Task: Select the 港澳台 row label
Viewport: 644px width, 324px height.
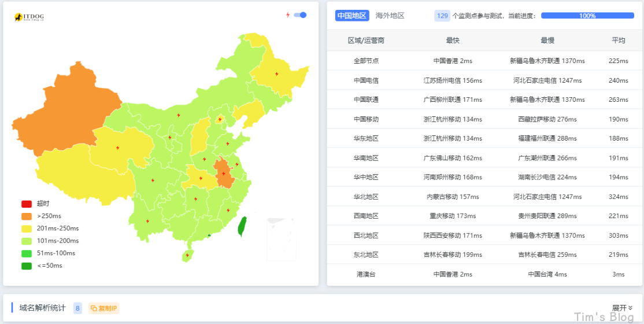Action: [367, 274]
